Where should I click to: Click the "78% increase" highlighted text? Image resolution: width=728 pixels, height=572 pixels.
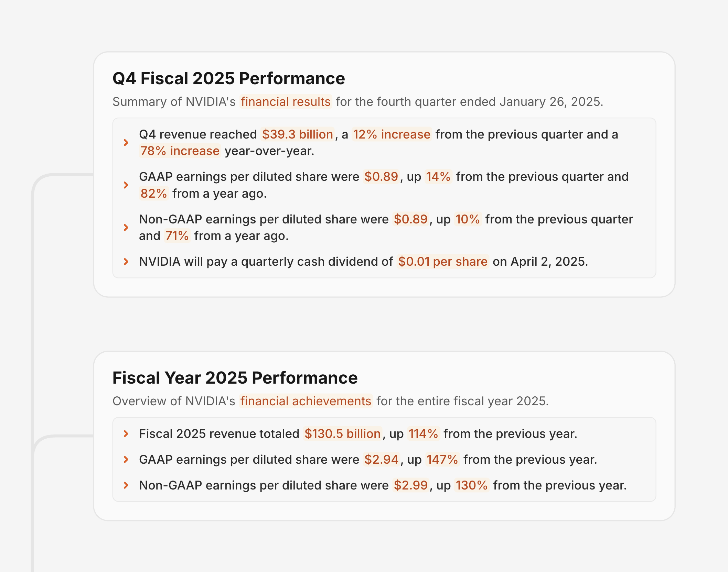tap(180, 151)
